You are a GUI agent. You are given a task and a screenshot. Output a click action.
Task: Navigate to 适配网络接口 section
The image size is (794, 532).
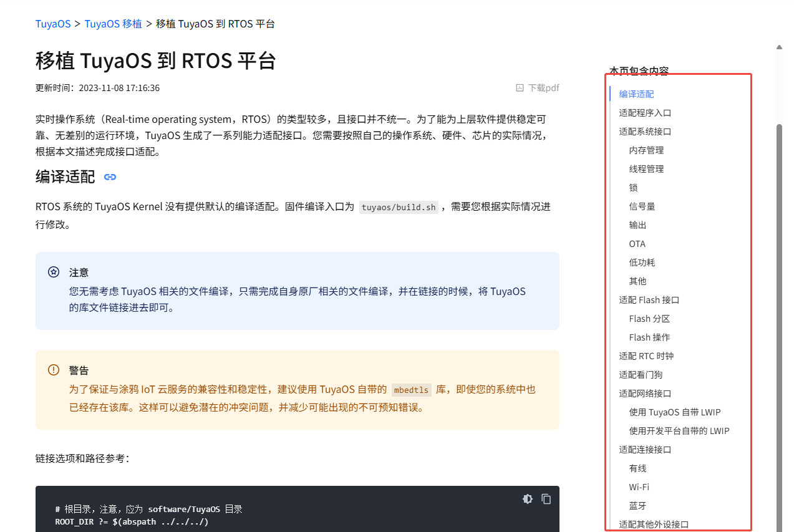click(x=645, y=394)
